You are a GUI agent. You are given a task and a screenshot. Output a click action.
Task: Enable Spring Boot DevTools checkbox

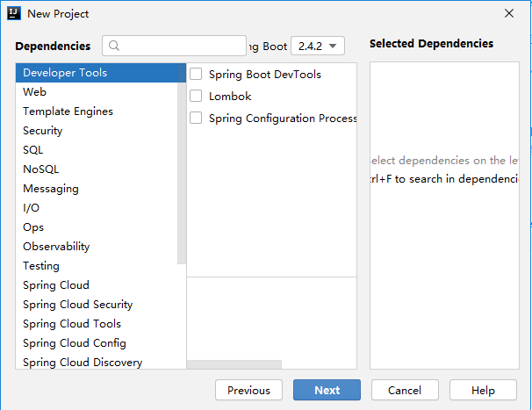tap(196, 75)
